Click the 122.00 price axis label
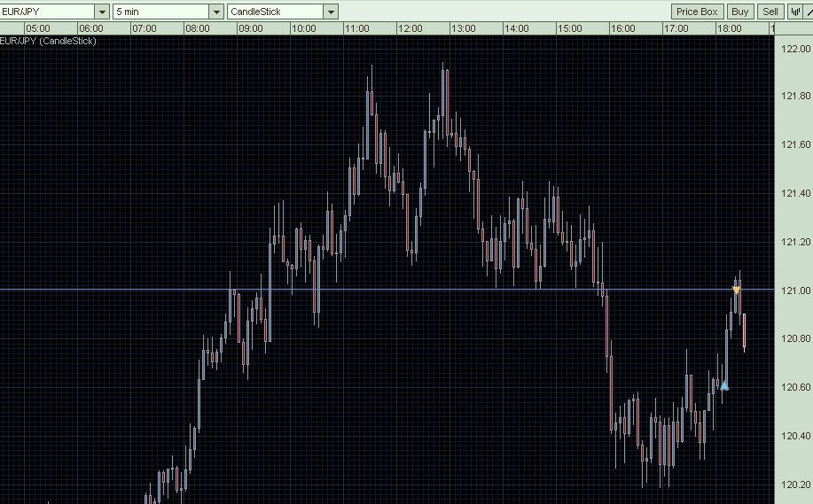Screen dimensions: 813x504 pyautogui.click(x=795, y=49)
